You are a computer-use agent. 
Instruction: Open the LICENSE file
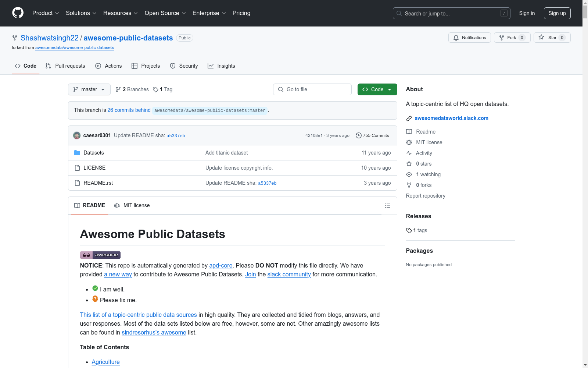click(94, 168)
